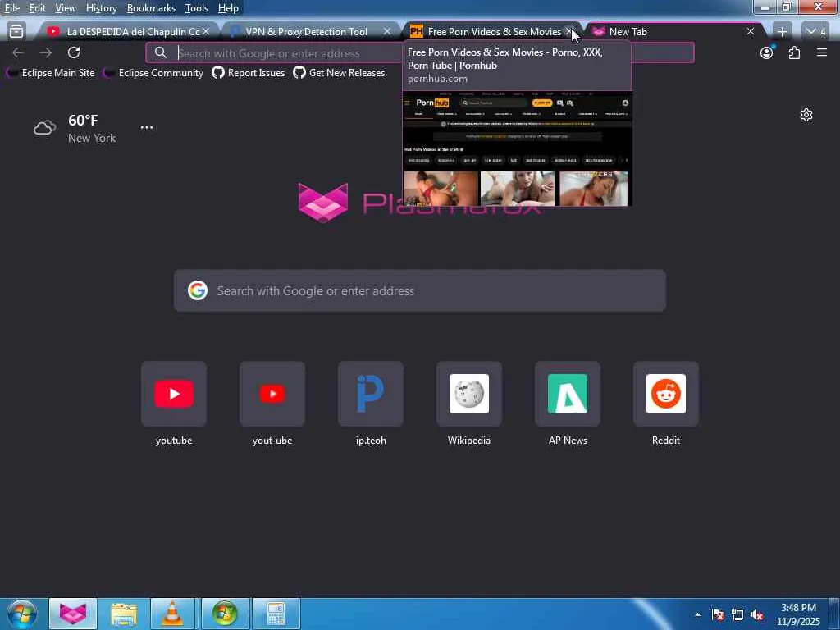Open the View menu

pos(66,8)
